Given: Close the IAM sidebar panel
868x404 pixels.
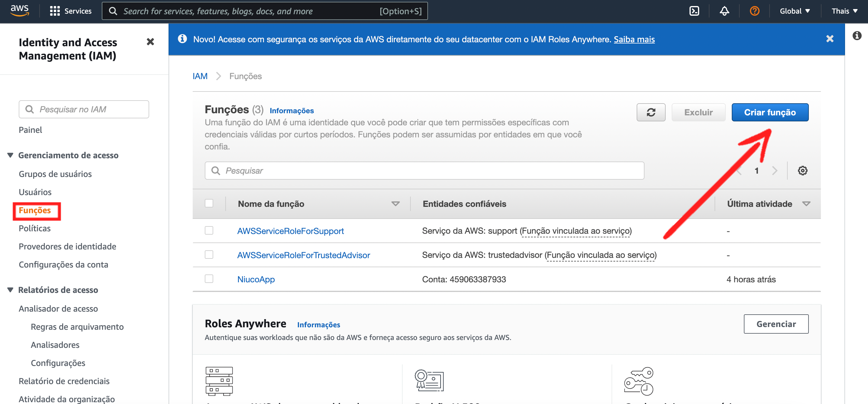Looking at the screenshot, I should [150, 42].
